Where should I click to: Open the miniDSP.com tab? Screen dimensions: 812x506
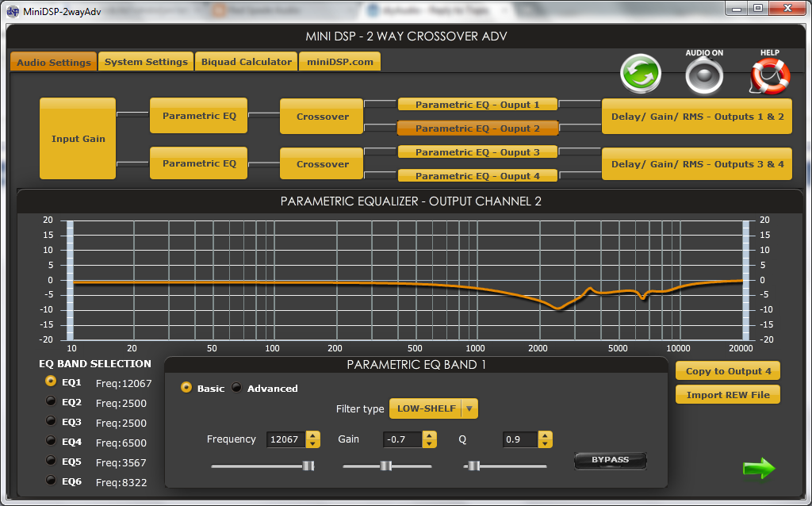click(339, 62)
